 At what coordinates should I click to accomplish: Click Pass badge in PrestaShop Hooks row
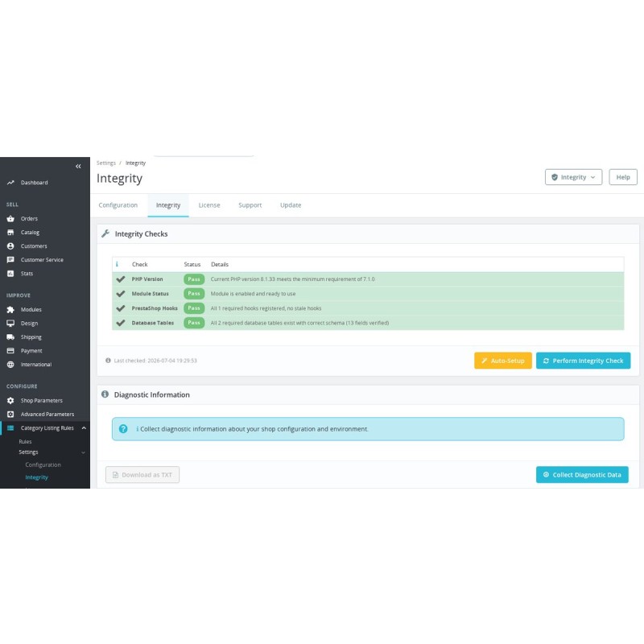point(194,308)
